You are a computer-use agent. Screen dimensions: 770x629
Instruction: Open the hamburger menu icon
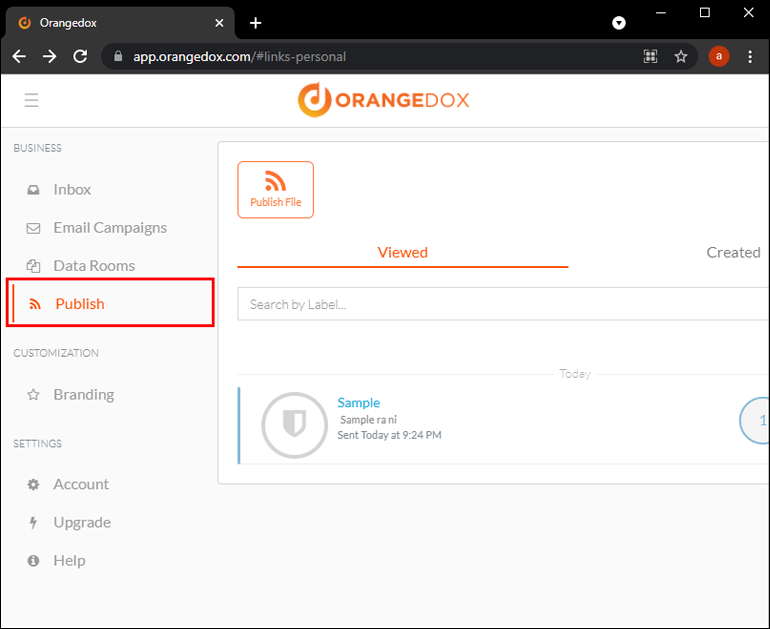point(31,100)
